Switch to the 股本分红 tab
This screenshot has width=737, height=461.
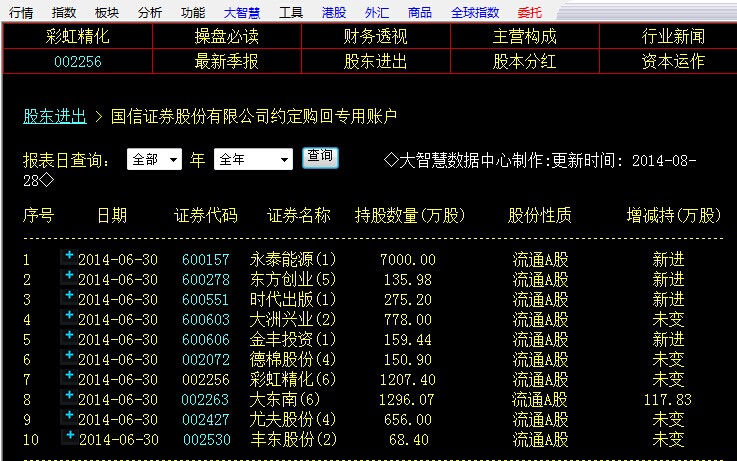tap(525, 61)
